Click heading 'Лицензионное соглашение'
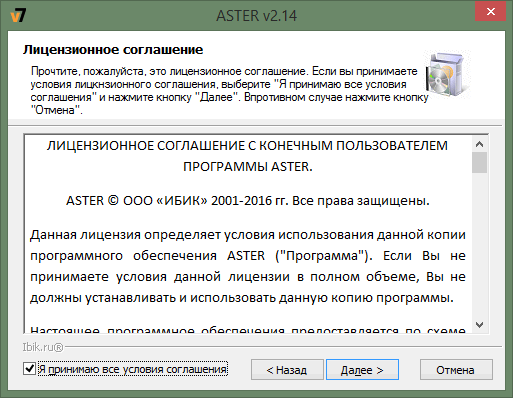 [113, 50]
